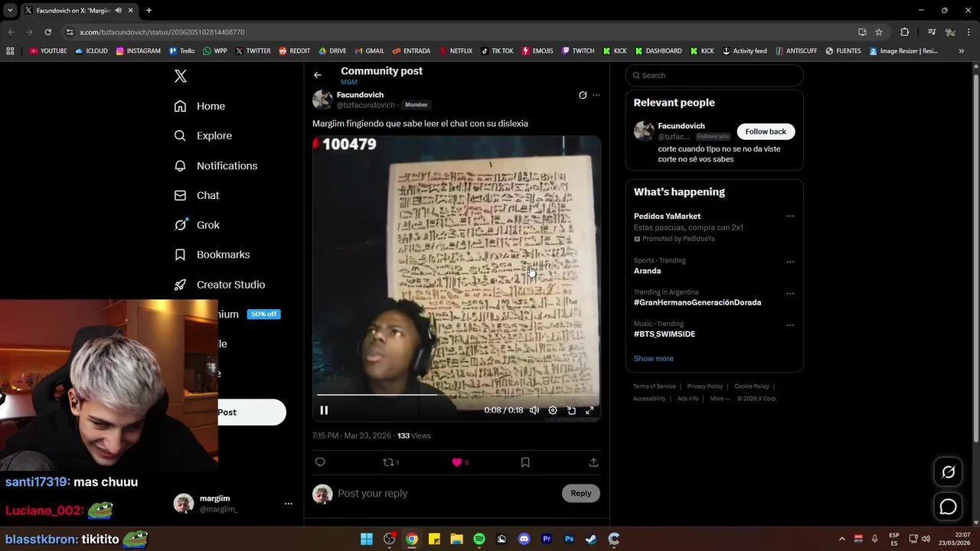Image resolution: width=980 pixels, height=551 pixels.
Task: Open video in picture-in-picture
Action: [x=571, y=410]
